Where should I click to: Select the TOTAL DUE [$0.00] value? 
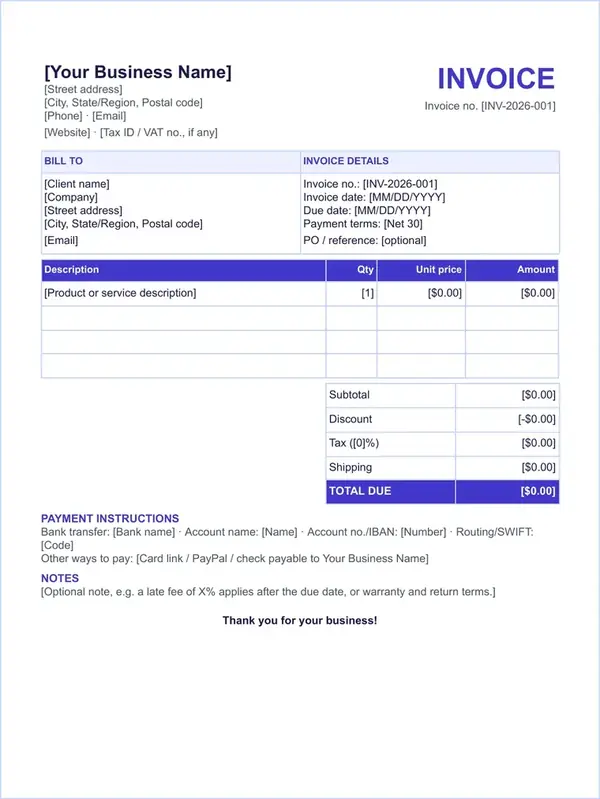(x=538, y=491)
